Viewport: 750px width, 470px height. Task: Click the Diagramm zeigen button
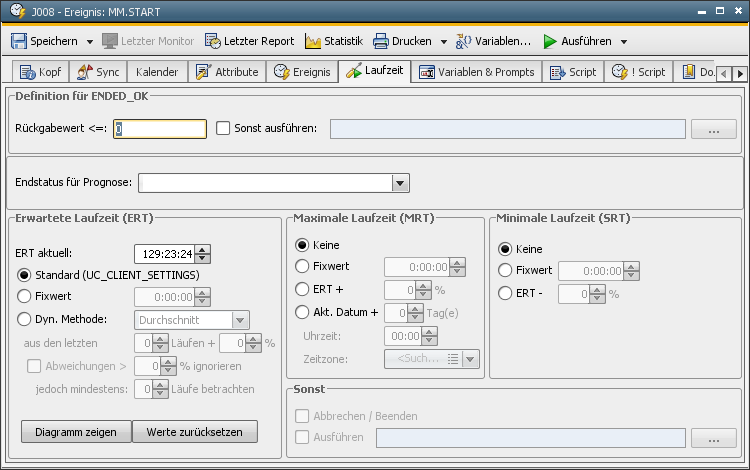tap(76, 431)
